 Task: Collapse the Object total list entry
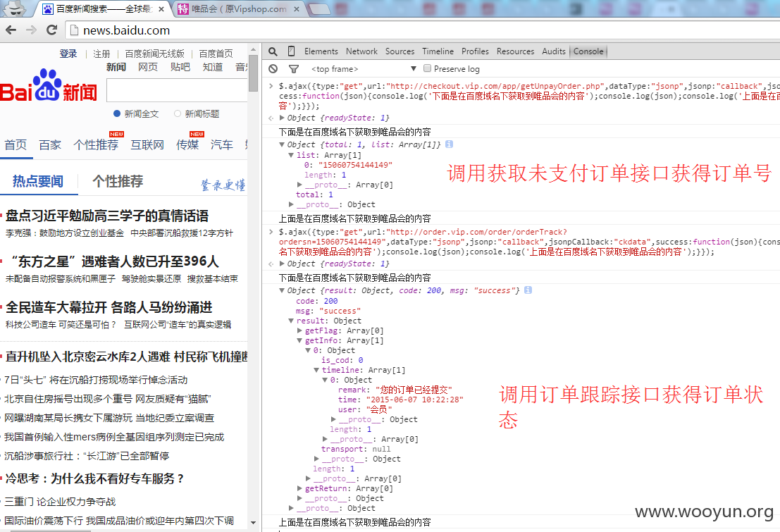pyautogui.click(x=282, y=144)
